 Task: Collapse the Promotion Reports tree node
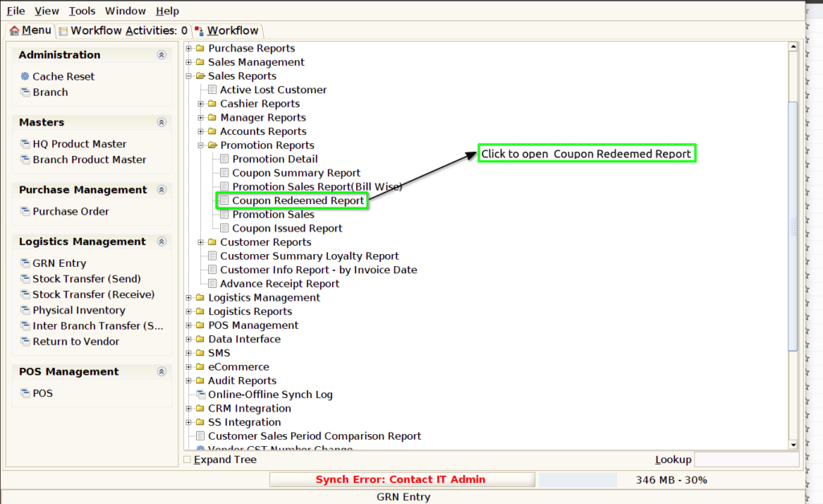[200, 145]
